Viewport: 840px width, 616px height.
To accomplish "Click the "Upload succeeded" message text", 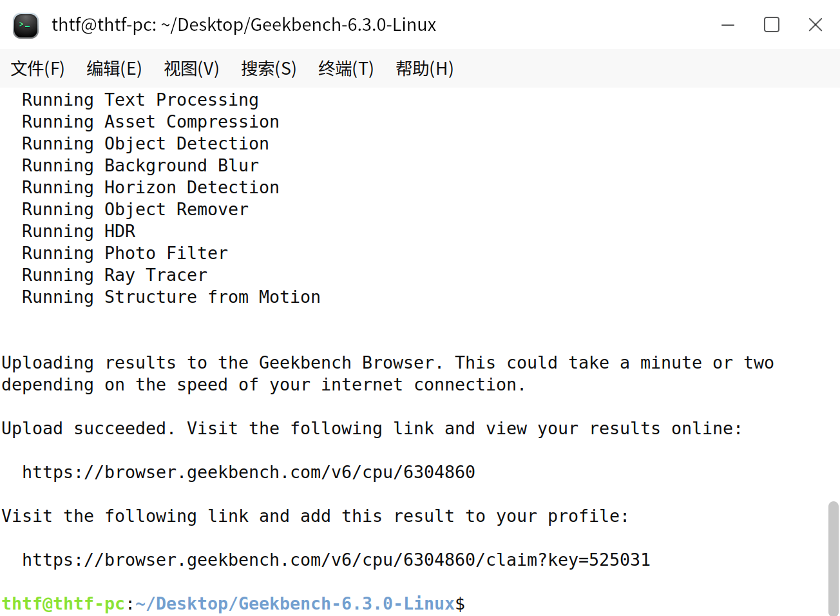I will 88,428.
